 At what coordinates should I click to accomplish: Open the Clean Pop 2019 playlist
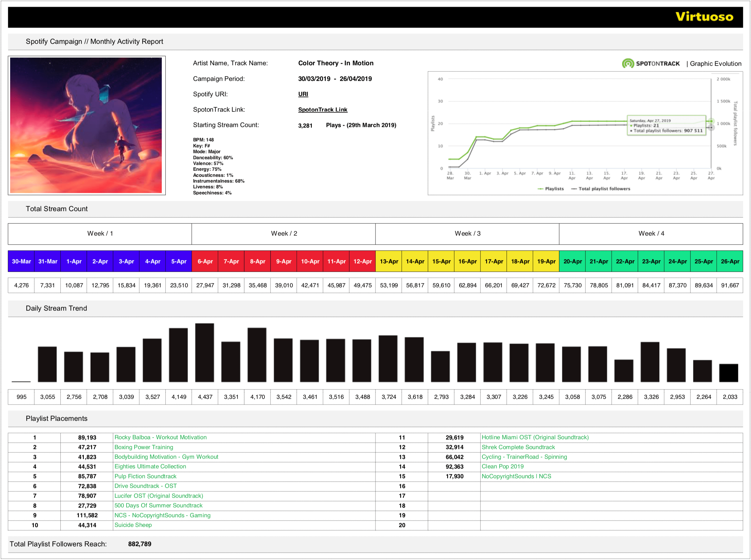click(x=503, y=467)
